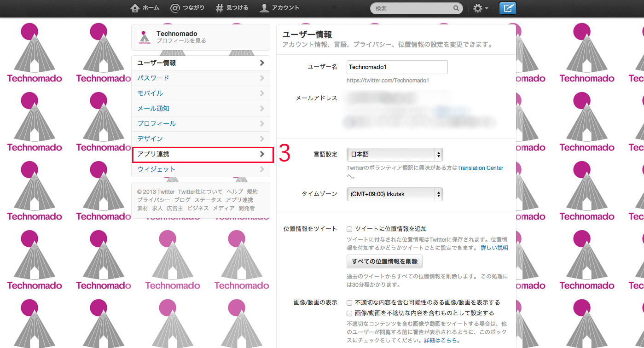Open the Account person icon in navbar
The image size is (644, 348).
[x=264, y=8]
